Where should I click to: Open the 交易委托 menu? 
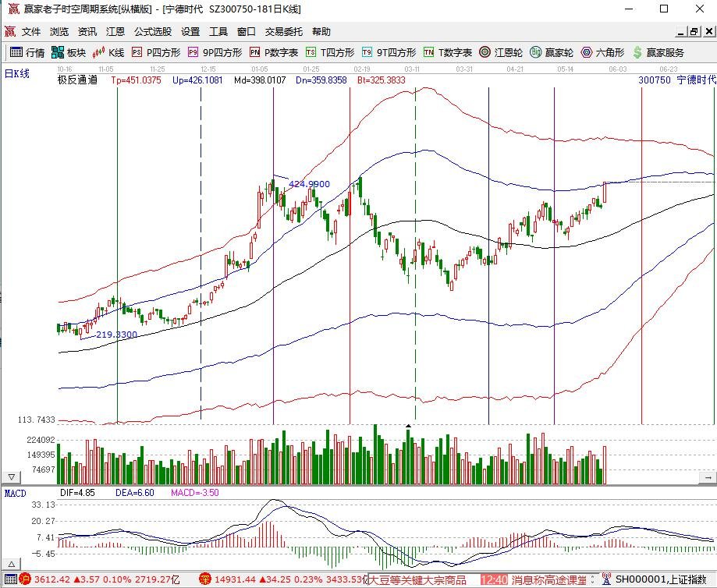coord(283,31)
